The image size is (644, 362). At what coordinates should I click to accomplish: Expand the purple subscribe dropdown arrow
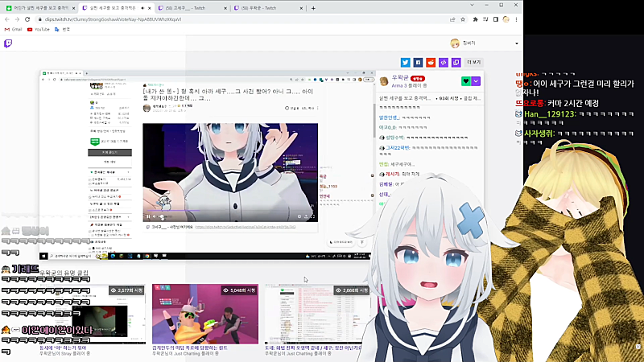pyautogui.click(x=477, y=81)
